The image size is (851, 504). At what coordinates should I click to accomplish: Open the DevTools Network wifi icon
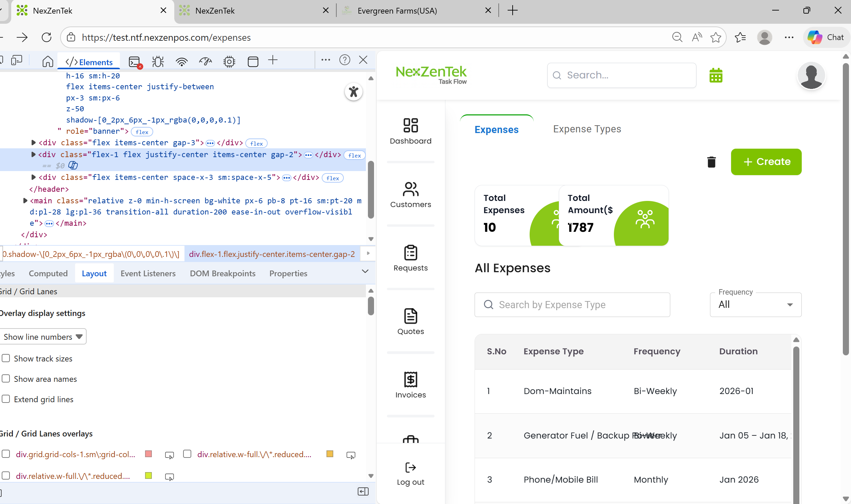182,61
